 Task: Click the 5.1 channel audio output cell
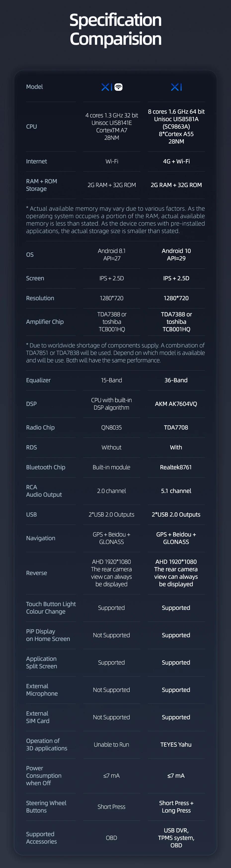tap(176, 491)
